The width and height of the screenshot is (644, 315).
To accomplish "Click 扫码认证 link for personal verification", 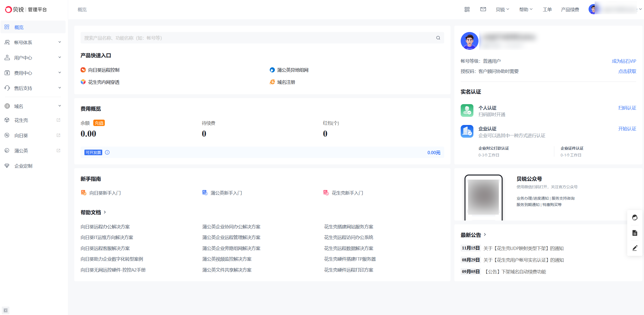I will point(627,108).
